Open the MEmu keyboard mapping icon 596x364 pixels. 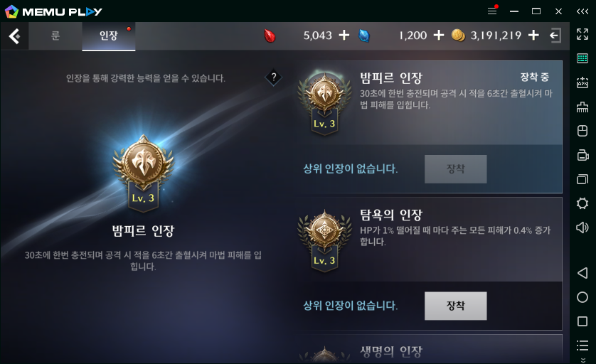pos(582,58)
